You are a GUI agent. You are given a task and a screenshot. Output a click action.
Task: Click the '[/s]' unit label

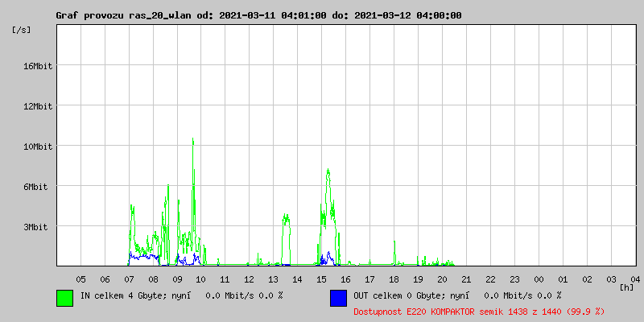click(22, 30)
